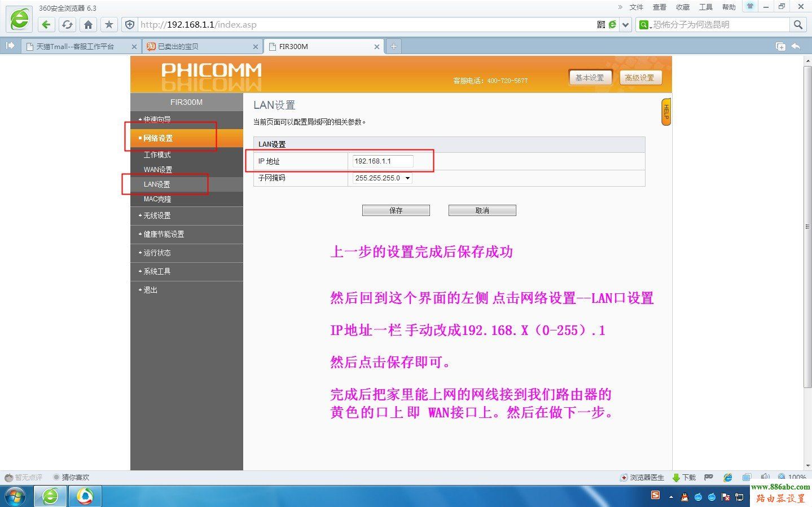Click the shield icon beside the address bar
The image size is (812, 507).
[129, 24]
